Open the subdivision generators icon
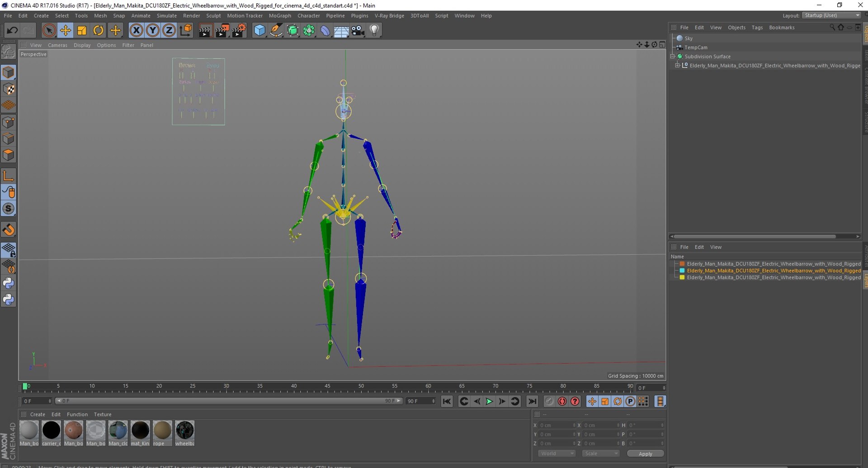This screenshot has width=868, height=468. coord(292,31)
